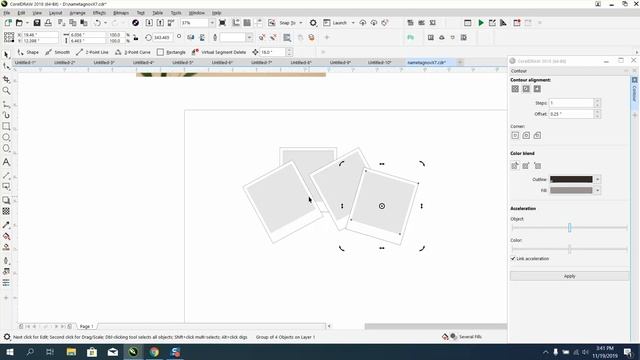Click the Print icon in standard toolbar

click(48, 23)
